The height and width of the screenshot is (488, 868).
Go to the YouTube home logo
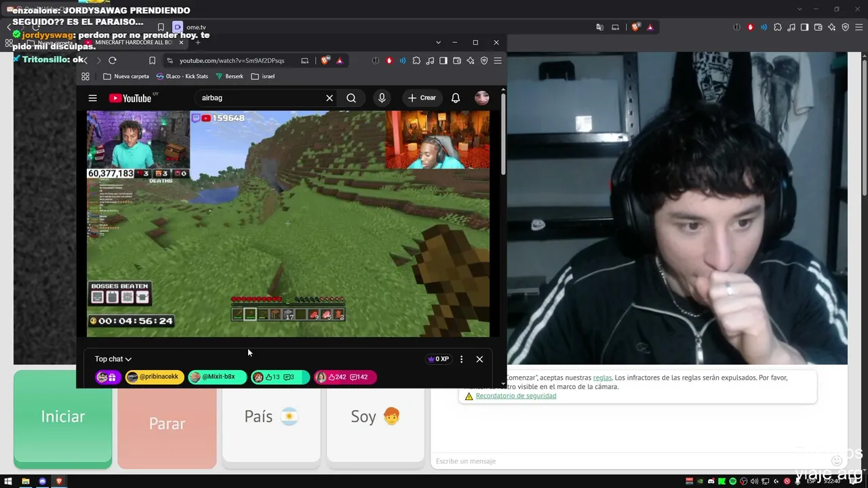coord(130,98)
